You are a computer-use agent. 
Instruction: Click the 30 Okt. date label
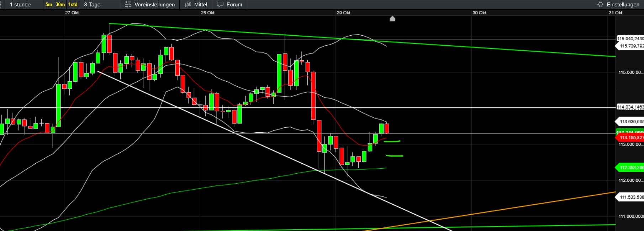coord(480,13)
